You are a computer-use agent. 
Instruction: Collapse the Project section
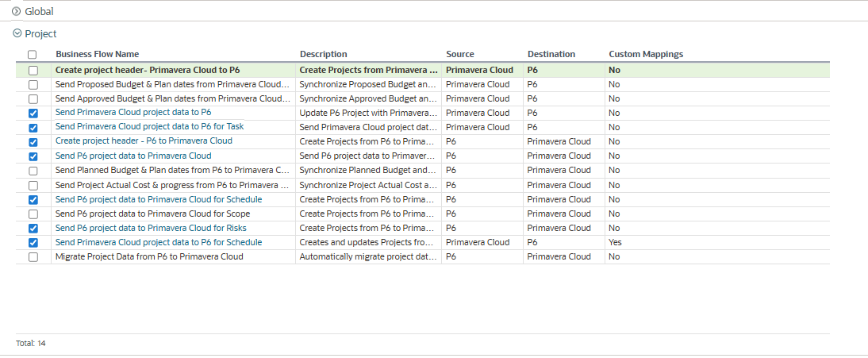tap(17, 34)
